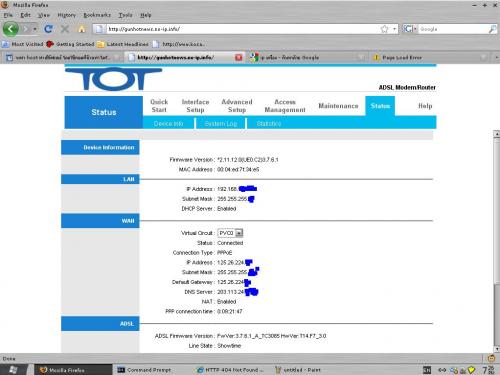Screen dimensions: 500x375
Task: Click the TOT logo
Action: pyautogui.click(x=113, y=79)
